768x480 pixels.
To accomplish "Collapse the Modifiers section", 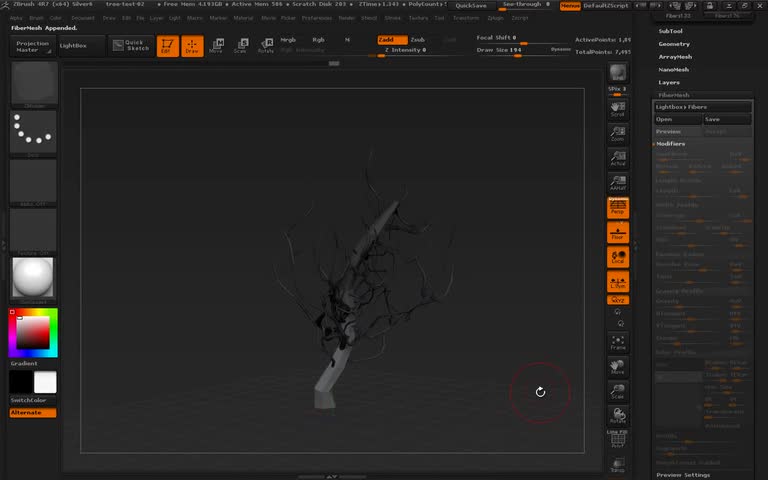I will (x=671, y=144).
